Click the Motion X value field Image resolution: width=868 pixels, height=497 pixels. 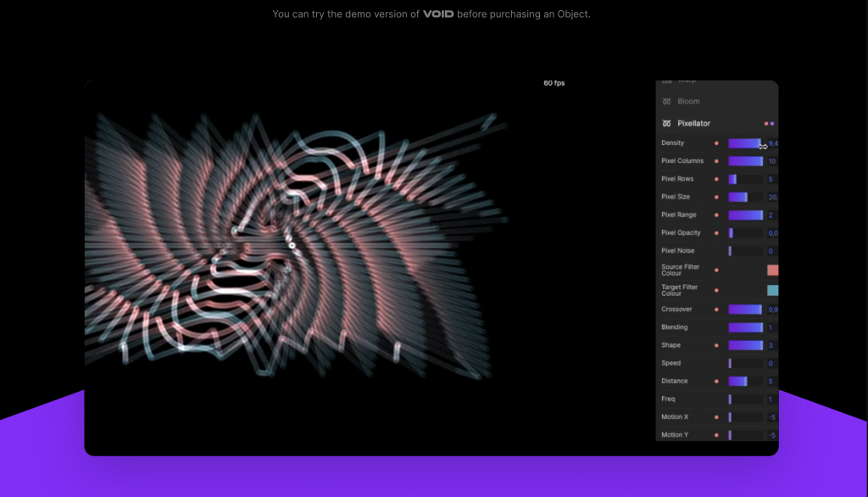coord(772,417)
